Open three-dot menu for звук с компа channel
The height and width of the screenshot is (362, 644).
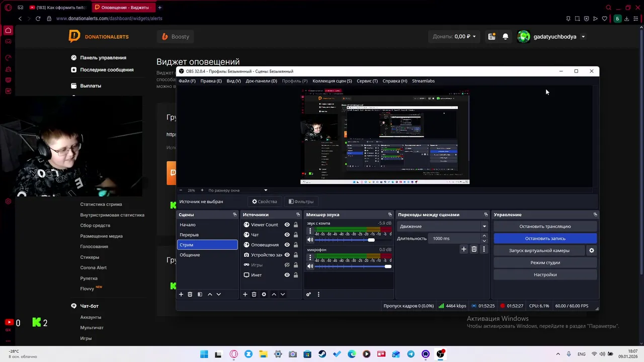point(310,231)
